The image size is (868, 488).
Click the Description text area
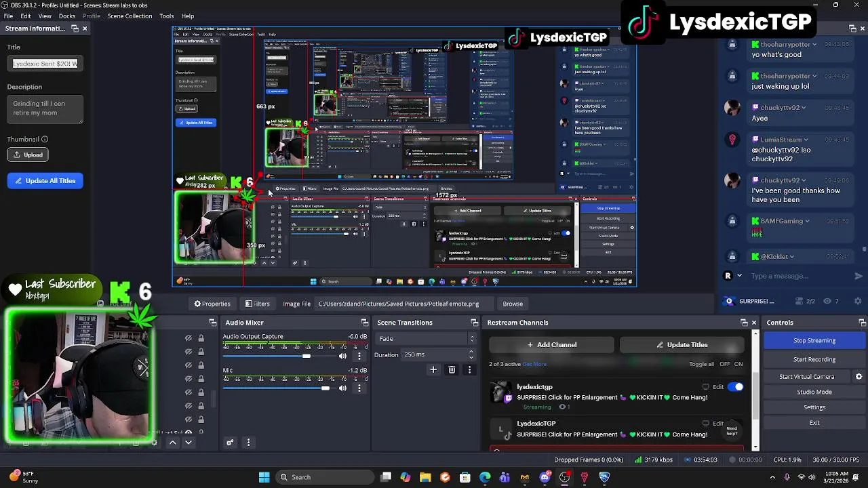(x=45, y=109)
